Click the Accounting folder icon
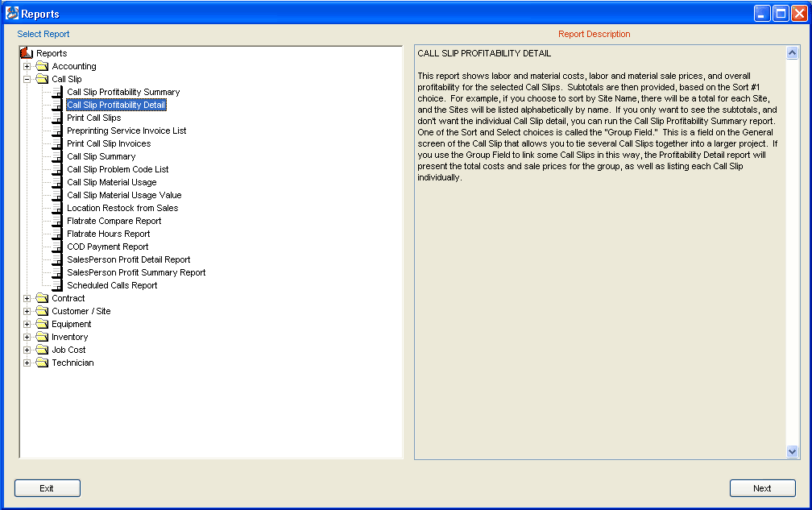 [x=42, y=66]
